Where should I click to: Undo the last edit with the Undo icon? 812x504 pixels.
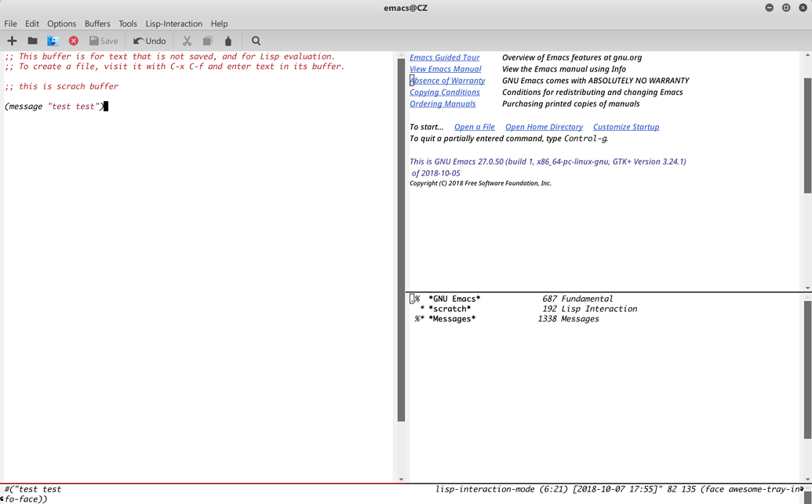coord(148,40)
